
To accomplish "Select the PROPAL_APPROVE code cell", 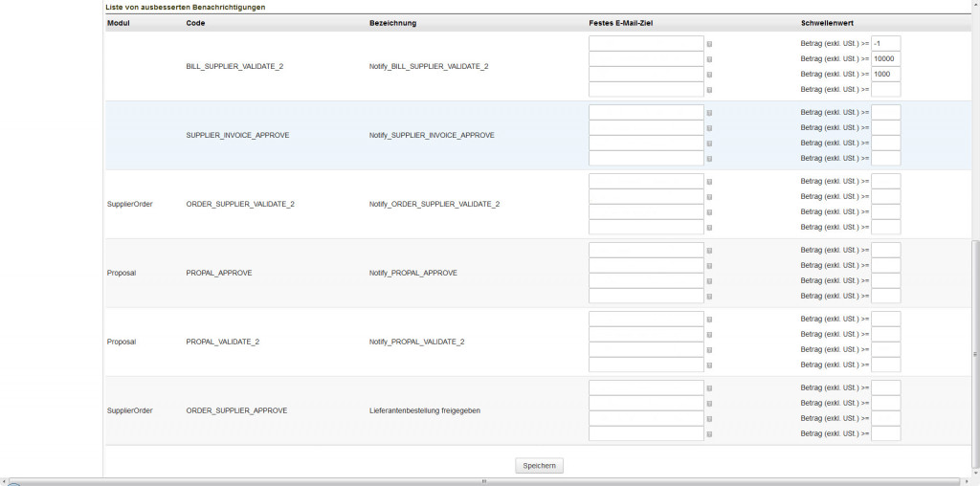I will [219, 273].
